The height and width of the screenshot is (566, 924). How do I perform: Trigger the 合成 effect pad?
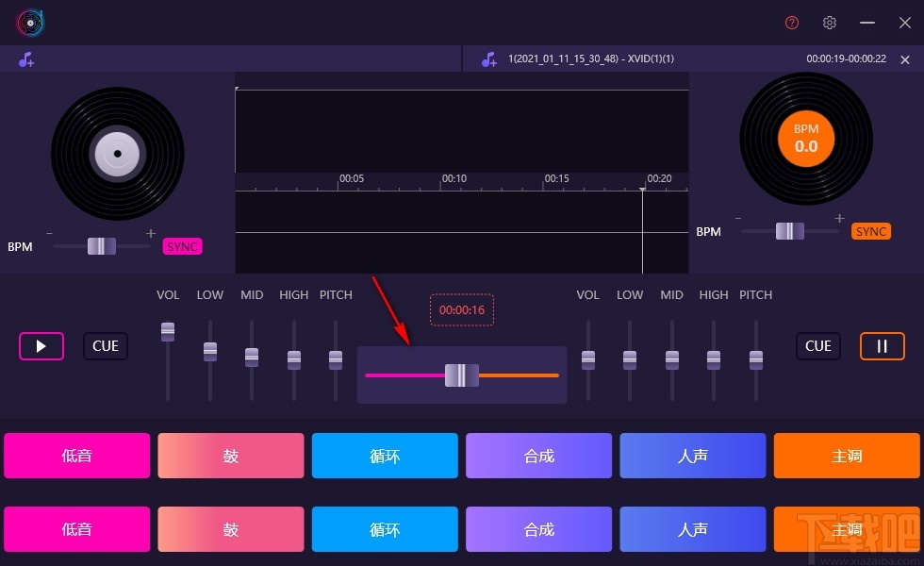(538, 456)
